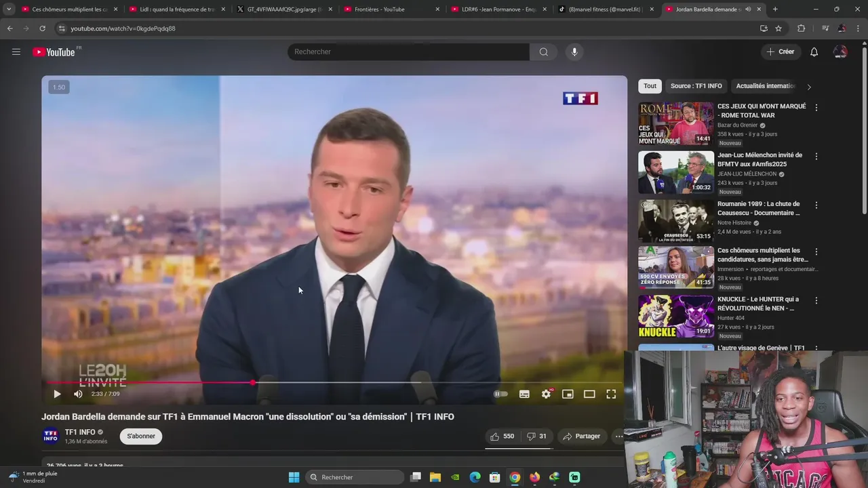Click the search magnifier button

coord(544,52)
